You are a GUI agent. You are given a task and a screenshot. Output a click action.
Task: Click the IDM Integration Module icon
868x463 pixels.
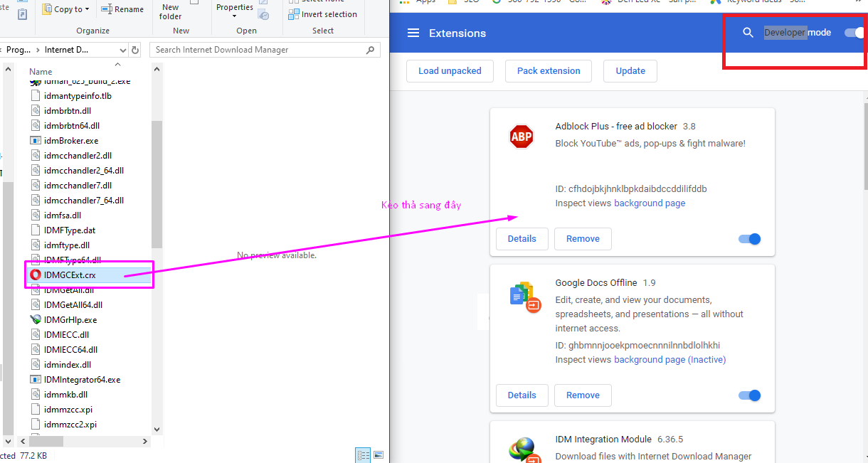coord(525,451)
